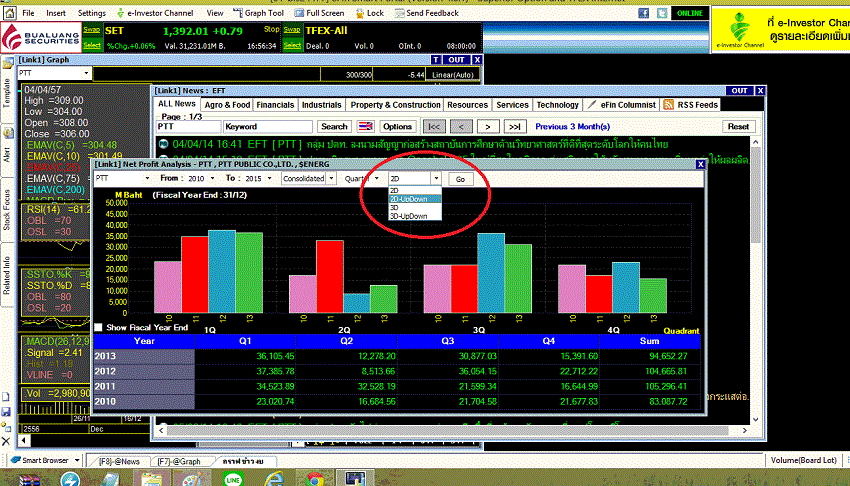Click the Select link next to TFEX-All
Image resolution: width=850 pixels, height=486 pixels.
(292, 46)
